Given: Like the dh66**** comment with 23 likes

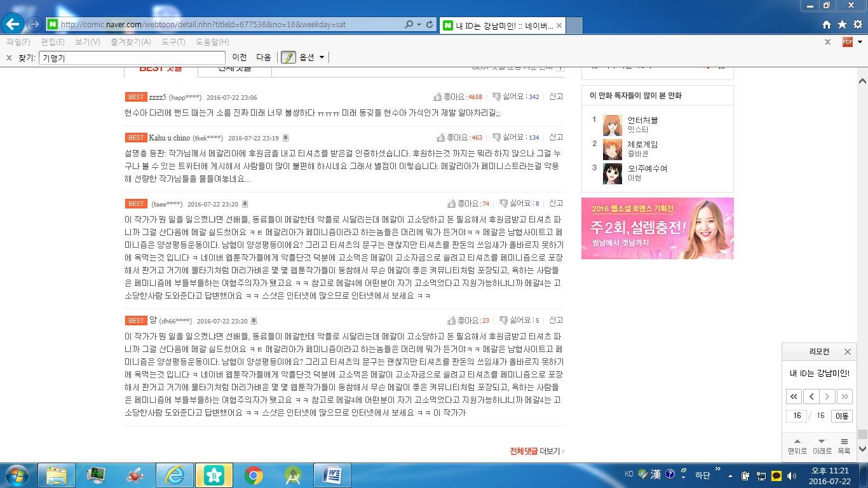Looking at the screenshot, I should point(468,320).
